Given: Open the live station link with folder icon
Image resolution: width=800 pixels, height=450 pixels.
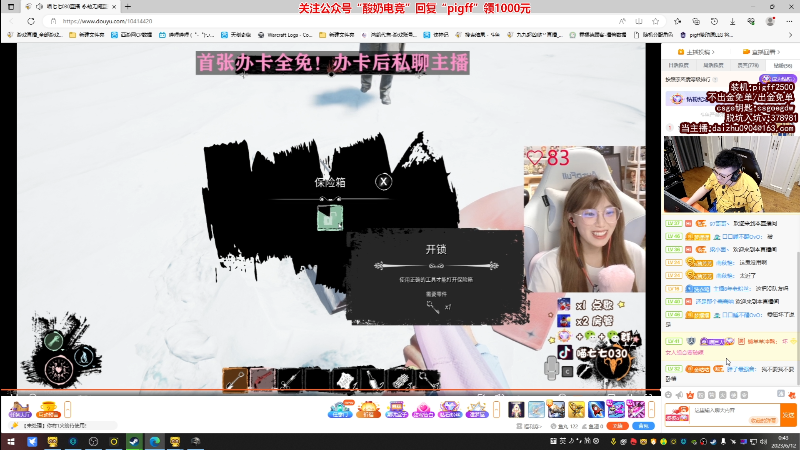Looking at the screenshot, I should click(x=761, y=52).
